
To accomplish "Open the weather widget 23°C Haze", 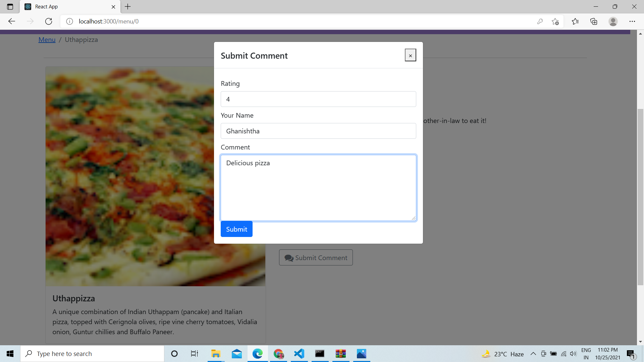I will (503, 354).
